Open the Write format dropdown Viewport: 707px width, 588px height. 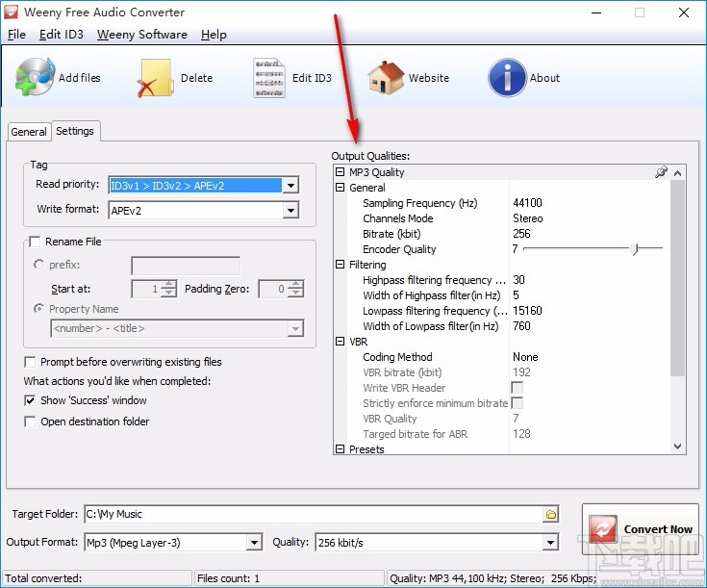tap(290, 210)
